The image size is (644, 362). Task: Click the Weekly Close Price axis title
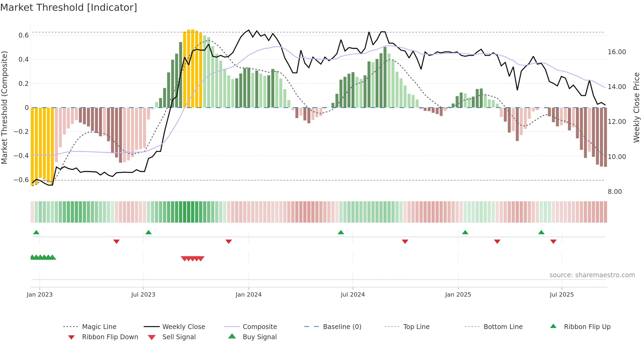pos(636,107)
